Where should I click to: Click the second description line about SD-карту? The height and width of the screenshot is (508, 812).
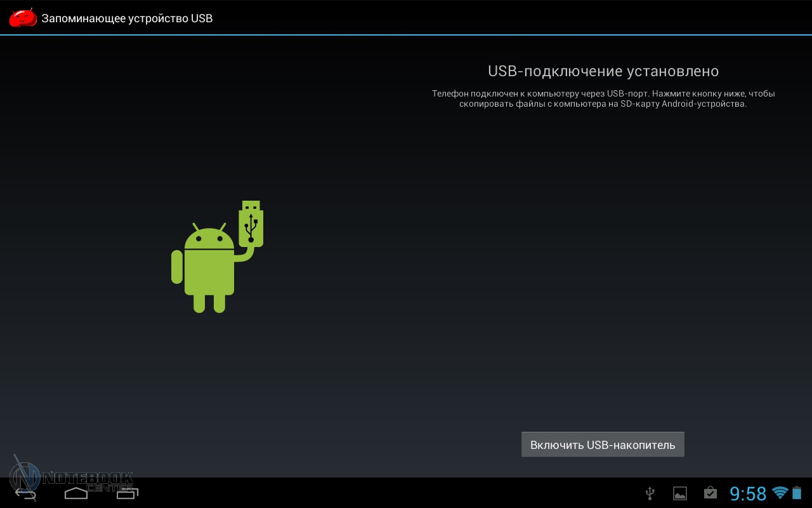[603, 104]
